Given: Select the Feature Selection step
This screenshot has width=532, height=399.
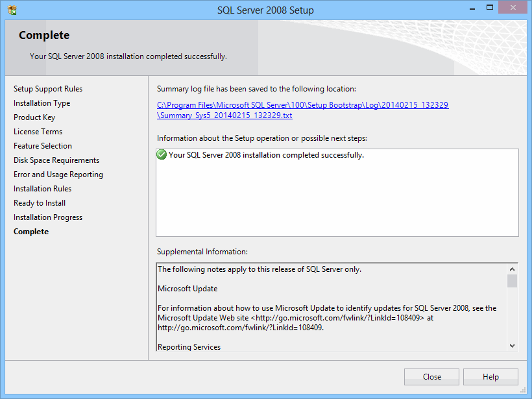Looking at the screenshot, I should pyautogui.click(x=43, y=145).
